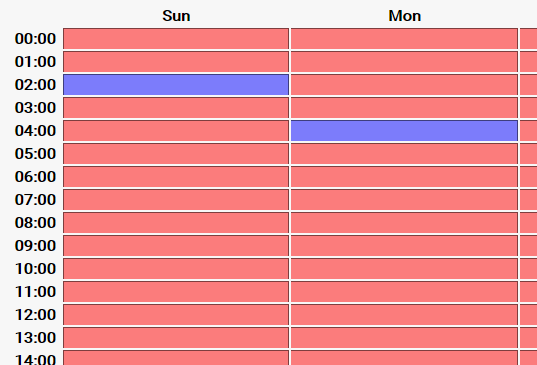Toggle the Sunday 04:00 red cell
This screenshot has width=537, height=365.
point(176,130)
